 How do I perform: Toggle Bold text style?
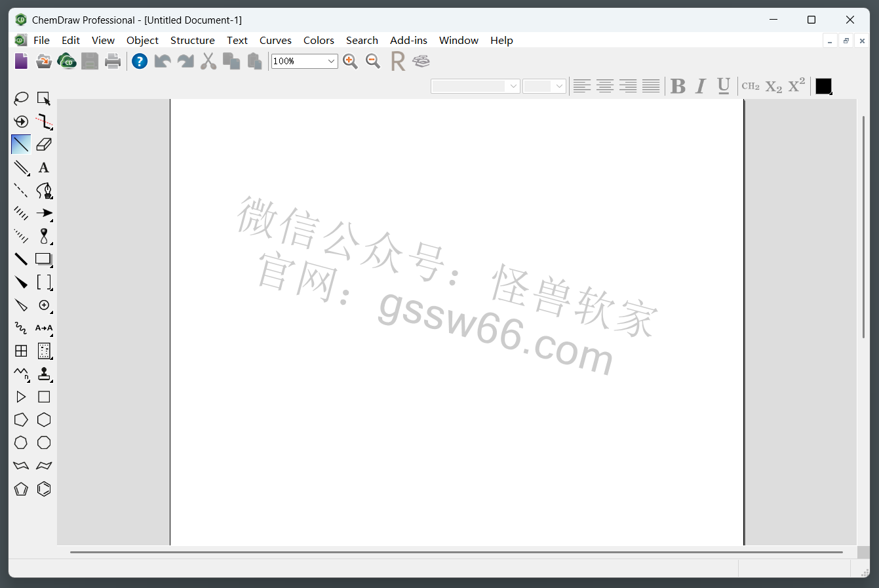coord(678,86)
